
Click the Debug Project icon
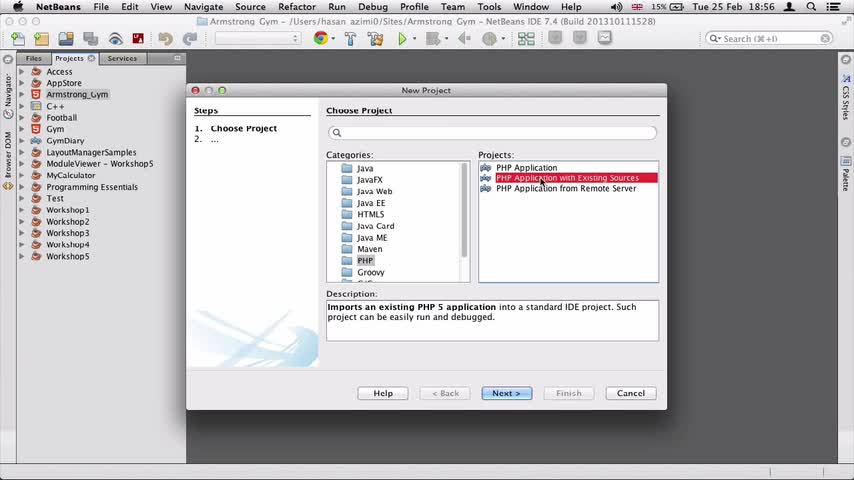pos(433,39)
